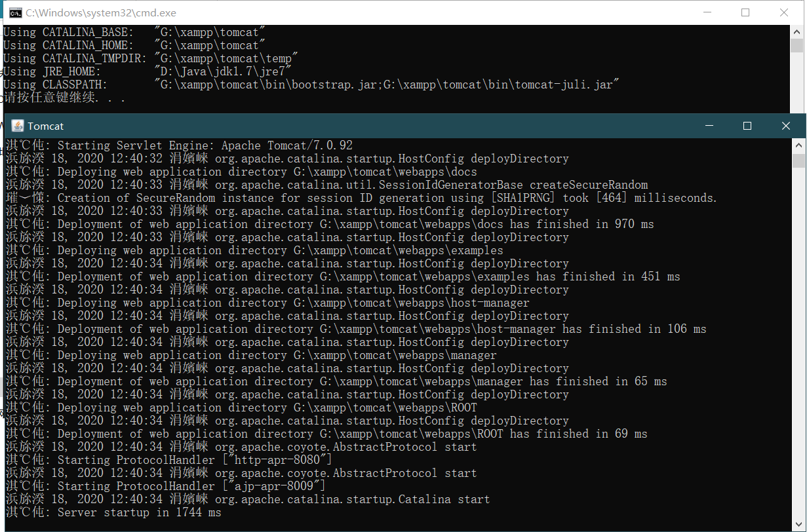Click the Tomcat window title text

46,126
